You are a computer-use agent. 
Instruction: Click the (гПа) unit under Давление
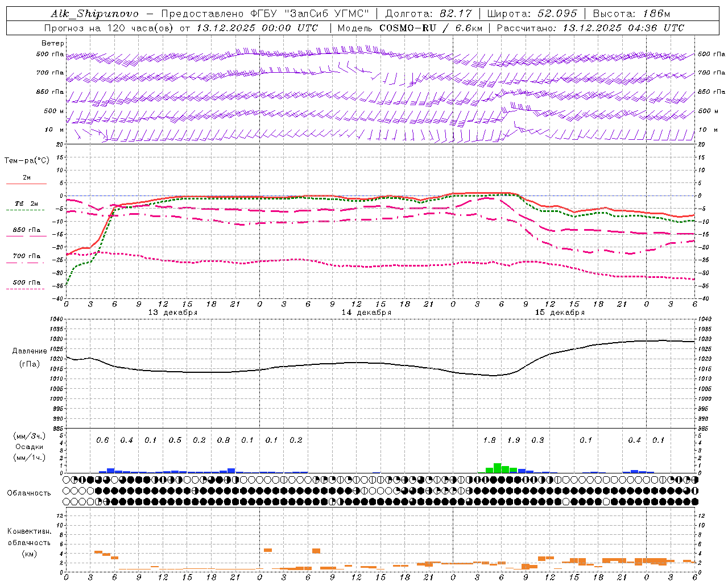pyautogui.click(x=30, y=364)
